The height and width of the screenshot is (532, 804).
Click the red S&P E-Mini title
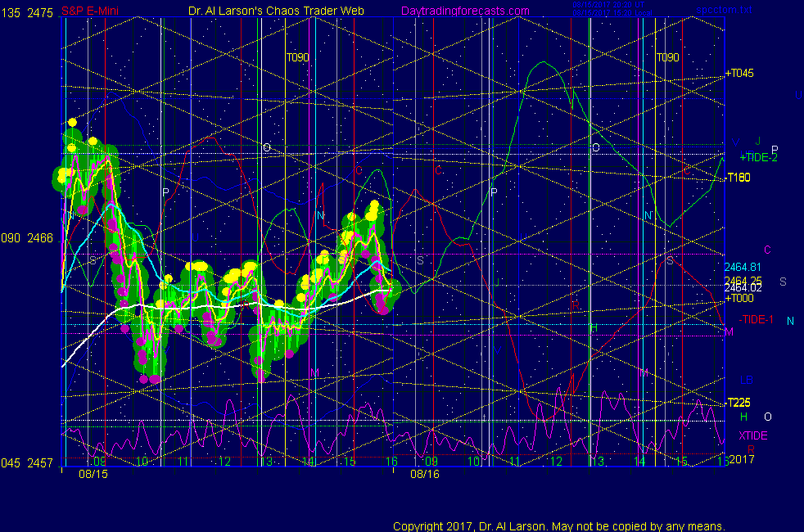coord(90,11)
